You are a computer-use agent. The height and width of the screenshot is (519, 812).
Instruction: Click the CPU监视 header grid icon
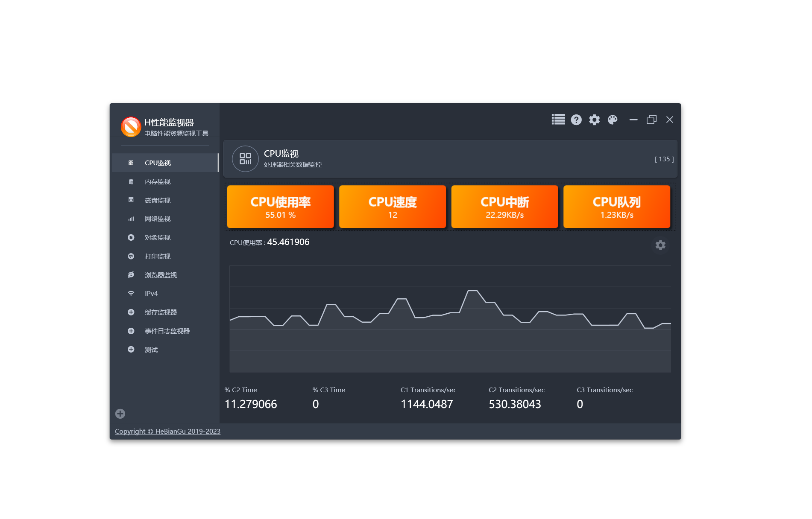point(245,159)
